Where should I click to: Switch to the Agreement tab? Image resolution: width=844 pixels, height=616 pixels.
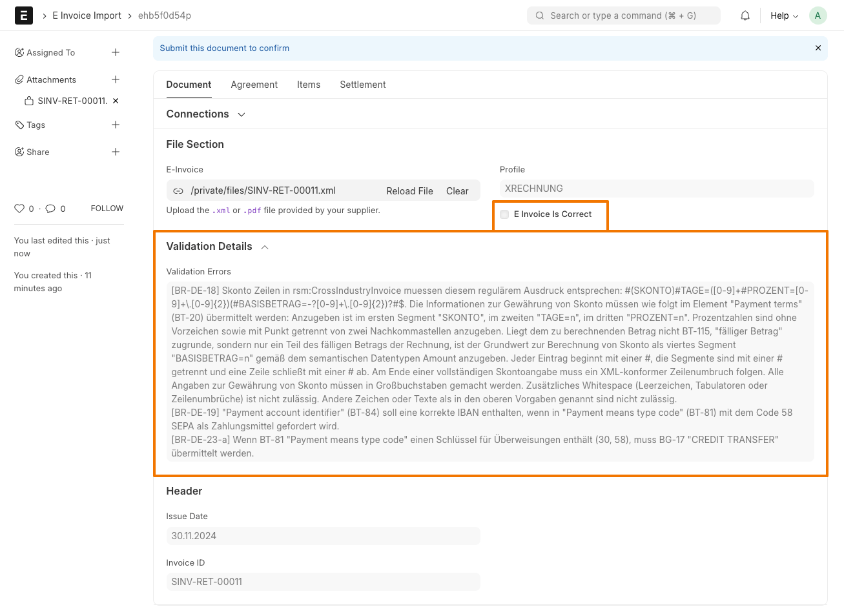point(254,85)
